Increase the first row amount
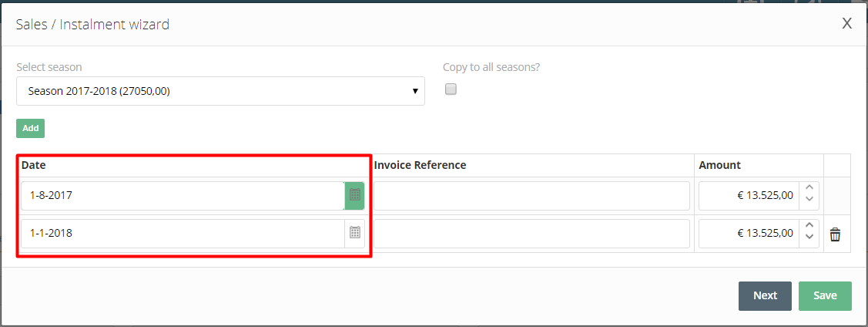868x327 pixels. point(809,189)
